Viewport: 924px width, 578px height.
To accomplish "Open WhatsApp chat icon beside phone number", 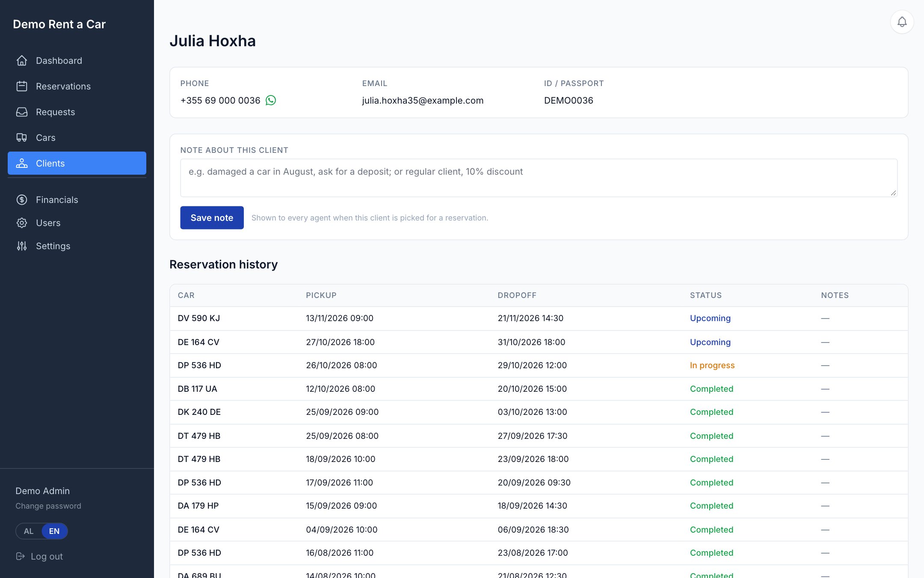I will click(271, 100).
